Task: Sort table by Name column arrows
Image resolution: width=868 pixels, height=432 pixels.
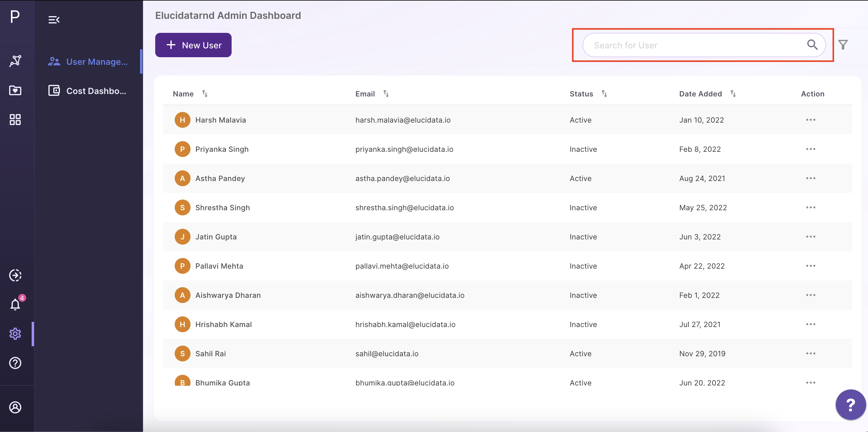Action: 205,94
